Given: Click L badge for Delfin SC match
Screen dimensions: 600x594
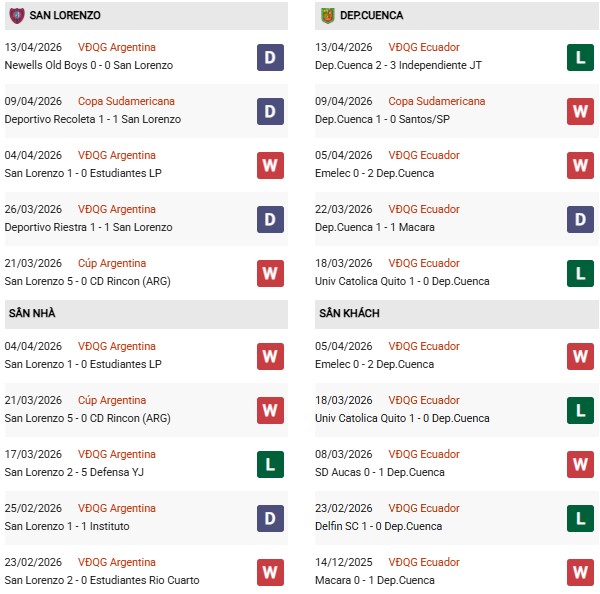Looking at the screenshot, I should [580, 518].
